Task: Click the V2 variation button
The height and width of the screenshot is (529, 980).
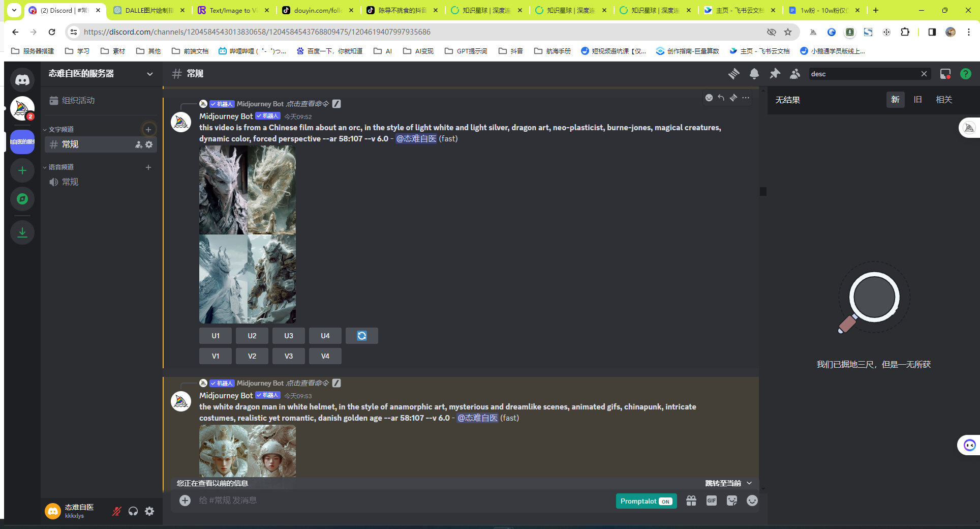Action: tap(252, 356)
